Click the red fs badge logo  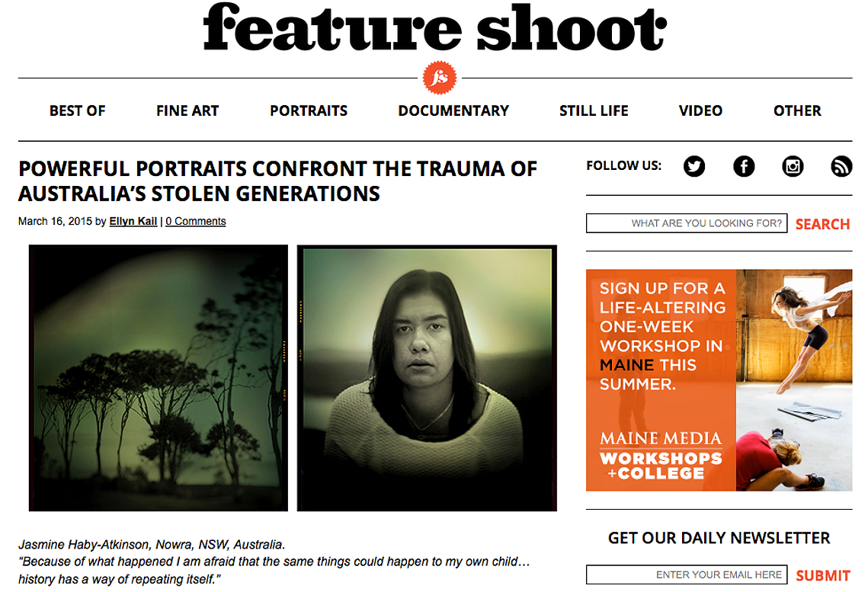point(440,78)
